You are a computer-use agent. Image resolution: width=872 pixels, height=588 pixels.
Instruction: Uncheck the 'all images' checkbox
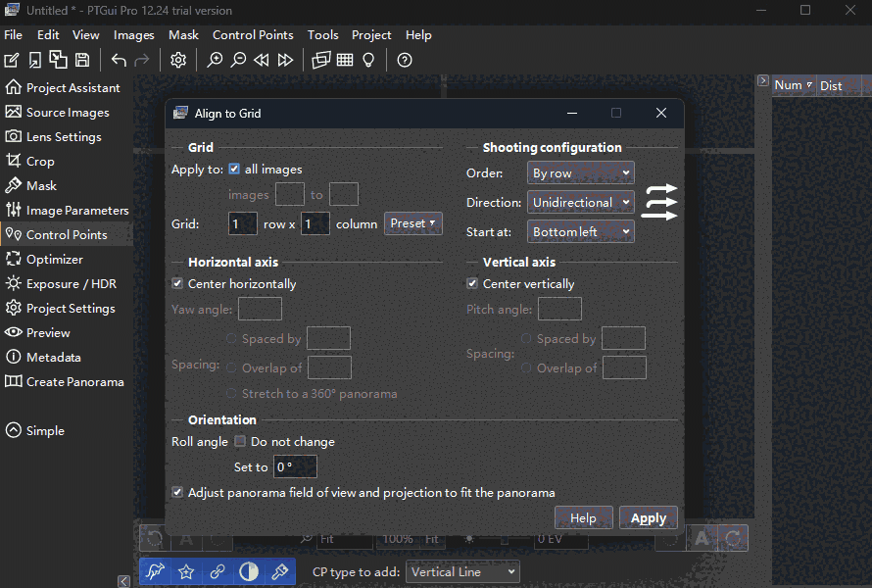234,170
